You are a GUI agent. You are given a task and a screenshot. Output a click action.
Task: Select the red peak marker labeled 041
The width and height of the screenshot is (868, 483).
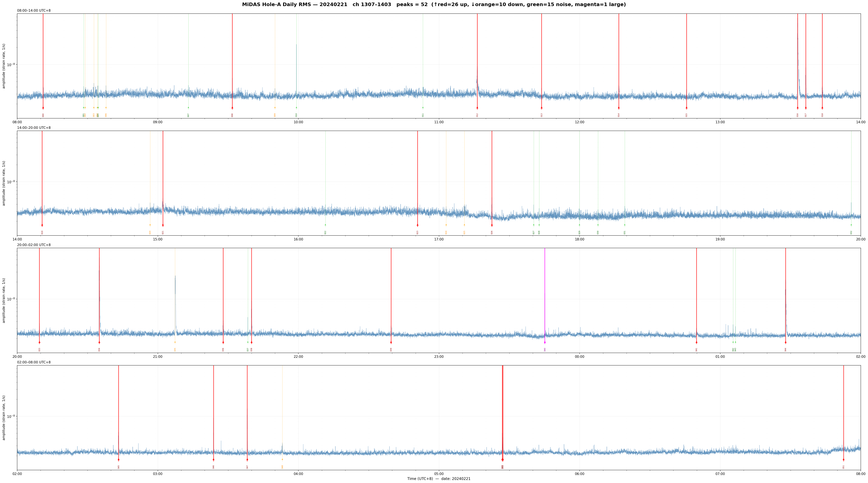(x=697, y=342)
